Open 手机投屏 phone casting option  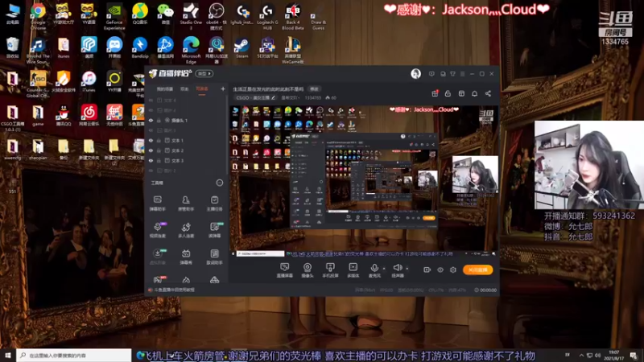click(330, 270)
